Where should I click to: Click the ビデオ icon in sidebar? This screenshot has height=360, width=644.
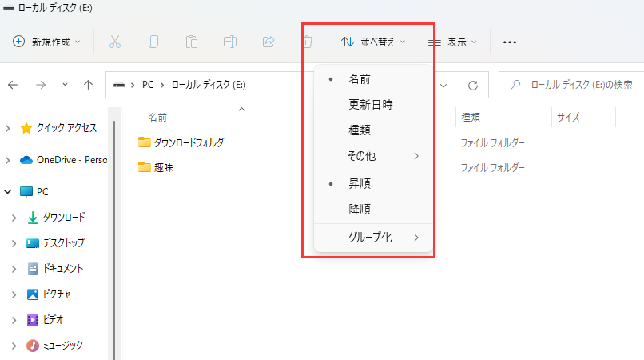[33, 320]
